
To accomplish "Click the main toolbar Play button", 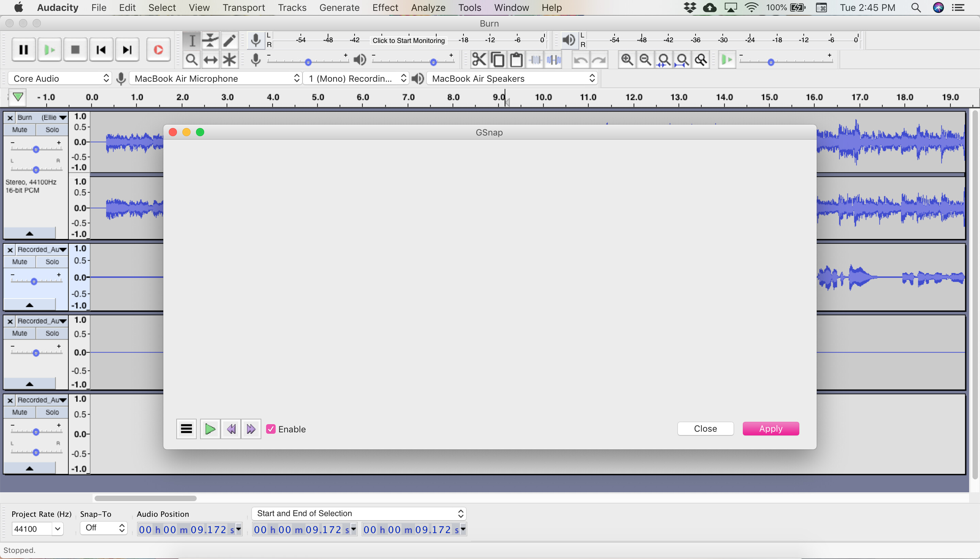I will (49, 49).
